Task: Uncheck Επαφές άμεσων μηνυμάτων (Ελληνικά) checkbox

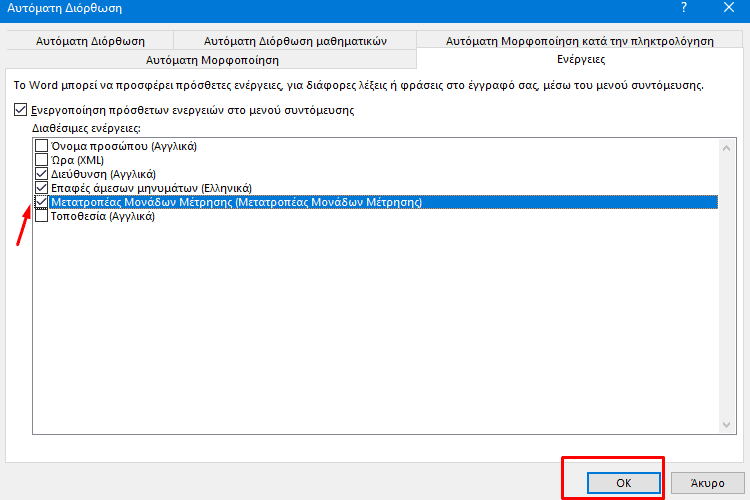Action: point(42,188)
